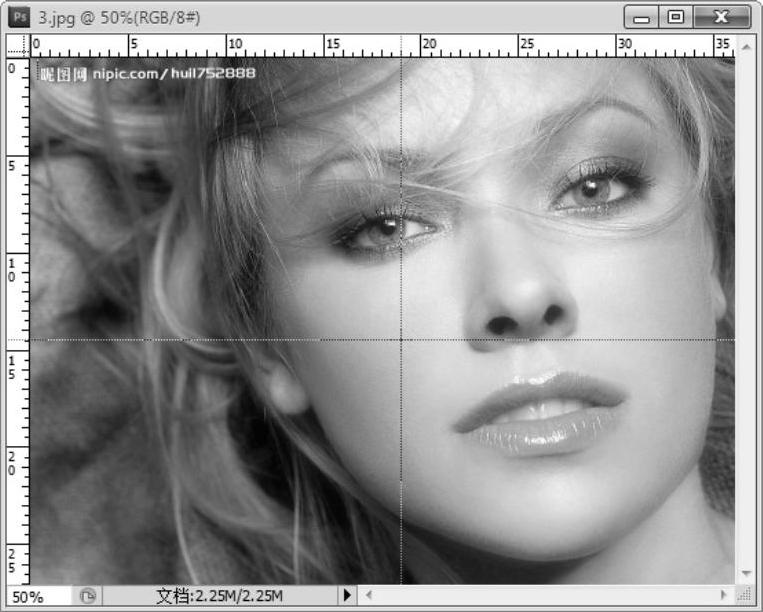This screenshot has width=763, height=612.
Task: Expand the document info arrow menu
Action: coord(347,596)
